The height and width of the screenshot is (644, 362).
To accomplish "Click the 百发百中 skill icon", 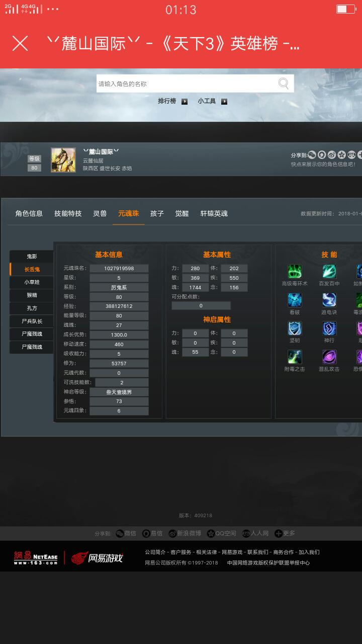I will click(329, 272).
